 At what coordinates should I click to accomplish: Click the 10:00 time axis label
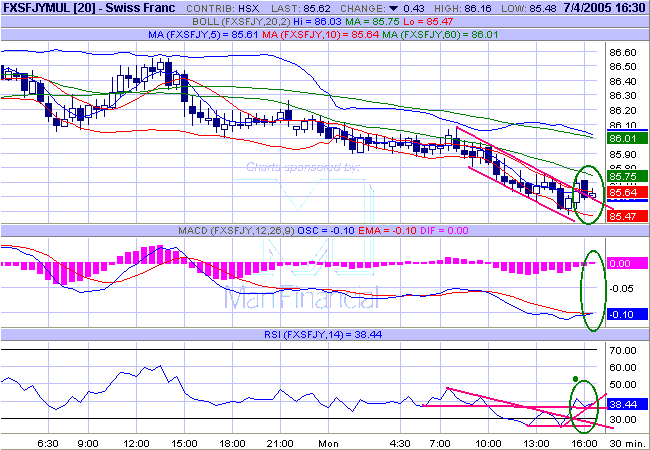point(488,443)
